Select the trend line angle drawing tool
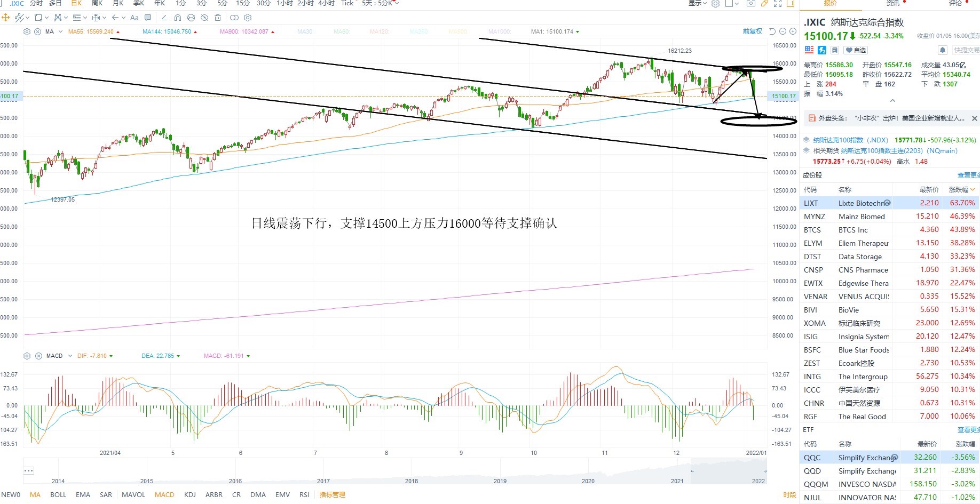 click(x=164, y=18)
